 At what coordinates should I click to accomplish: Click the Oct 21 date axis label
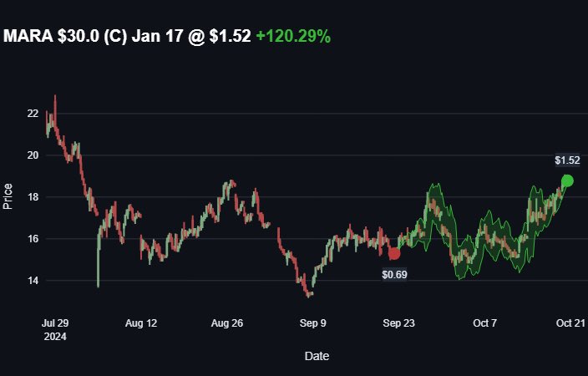(x=570, y=323)
